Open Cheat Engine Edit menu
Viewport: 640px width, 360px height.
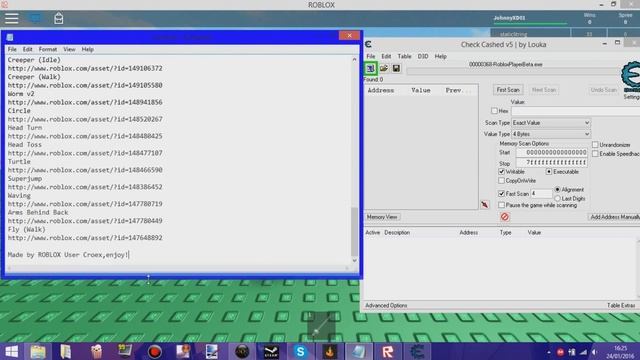(386, 56)
